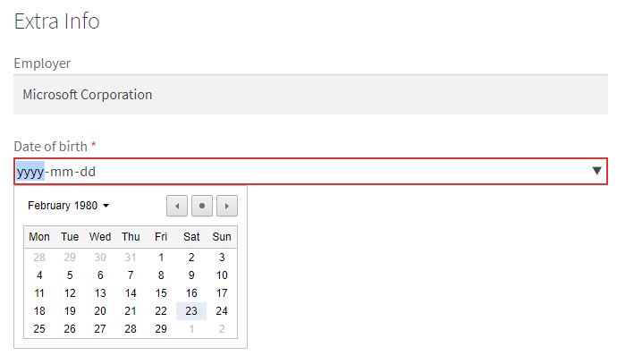The height and width of the screenshot is (364, 617).
Task: Choose day 6 under Wed
Action: (x=100, y=275)
